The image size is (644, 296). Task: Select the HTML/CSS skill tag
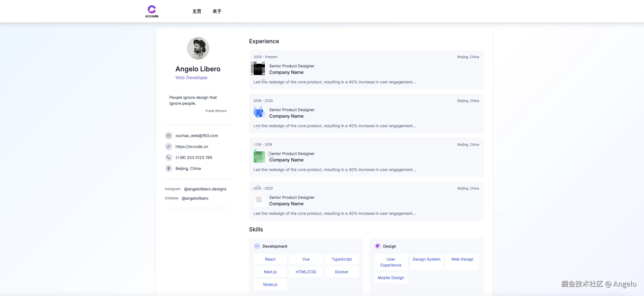click(306, 272)
